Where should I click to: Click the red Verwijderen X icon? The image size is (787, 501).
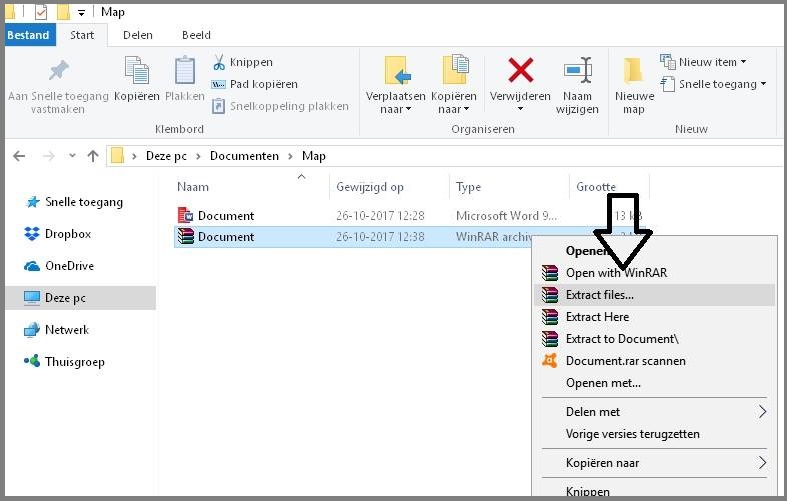coord(520,70)
